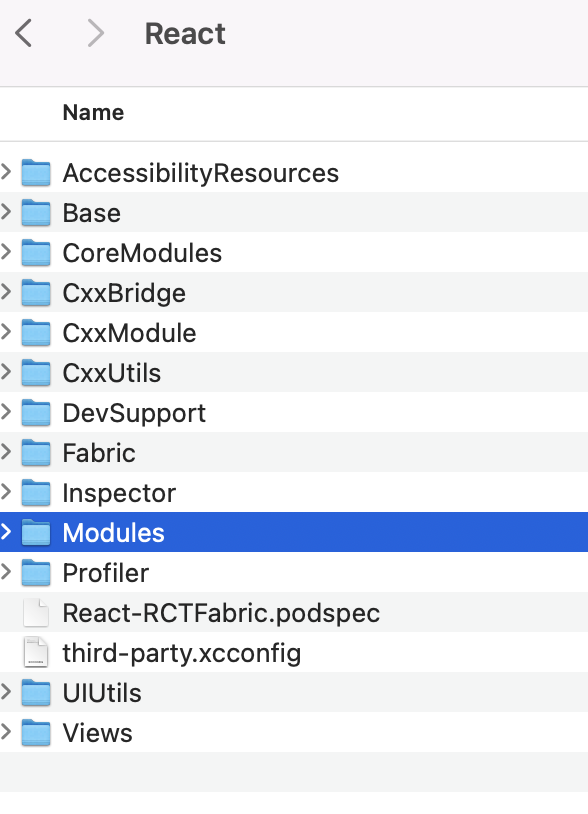Collapse disclosure triangle next to Inspector
Screen dimensions: 588x814
click(x=8, y=492)
